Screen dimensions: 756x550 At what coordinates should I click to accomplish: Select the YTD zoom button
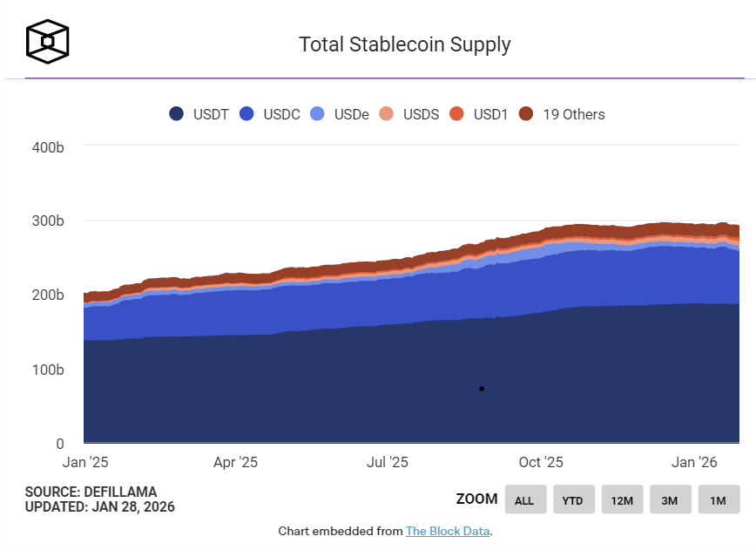573,500
